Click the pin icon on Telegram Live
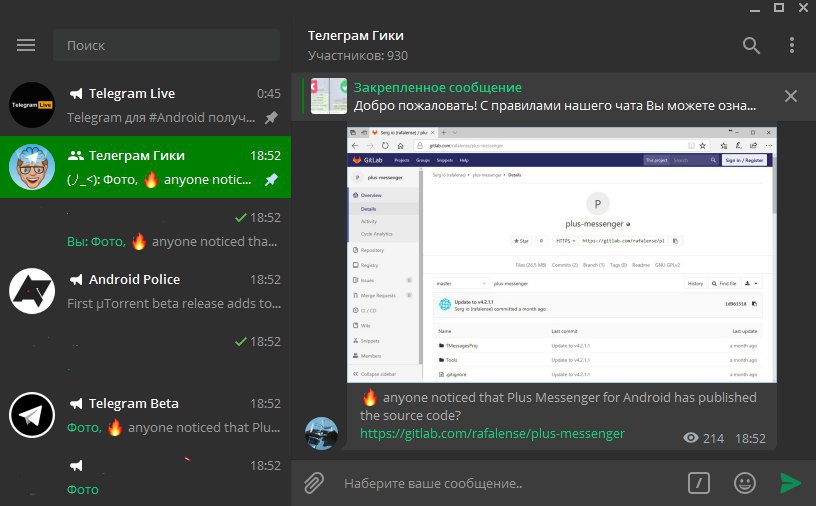The width and height of the screenshot is (816, 506). click(x=271, y=118)
